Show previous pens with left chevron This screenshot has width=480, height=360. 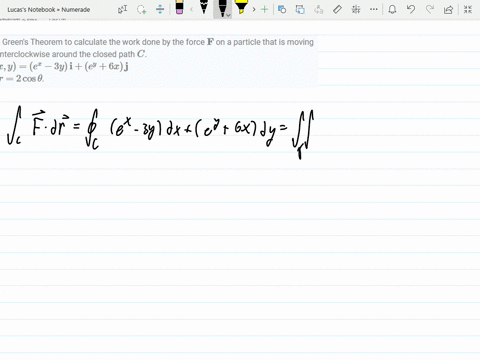tap(191, 9)
